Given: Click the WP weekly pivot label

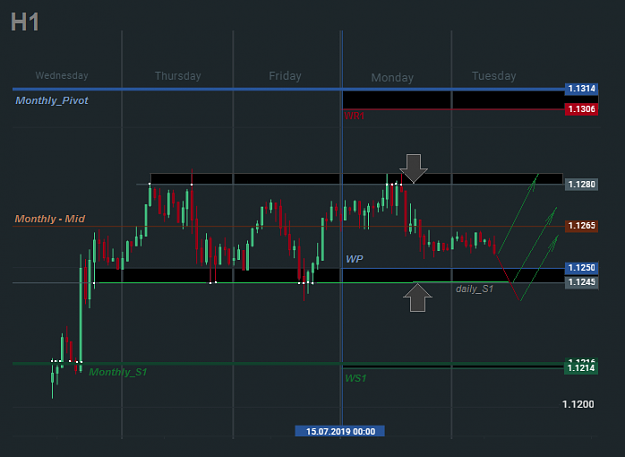Looking at the screenshot, I should coord(354,259).
